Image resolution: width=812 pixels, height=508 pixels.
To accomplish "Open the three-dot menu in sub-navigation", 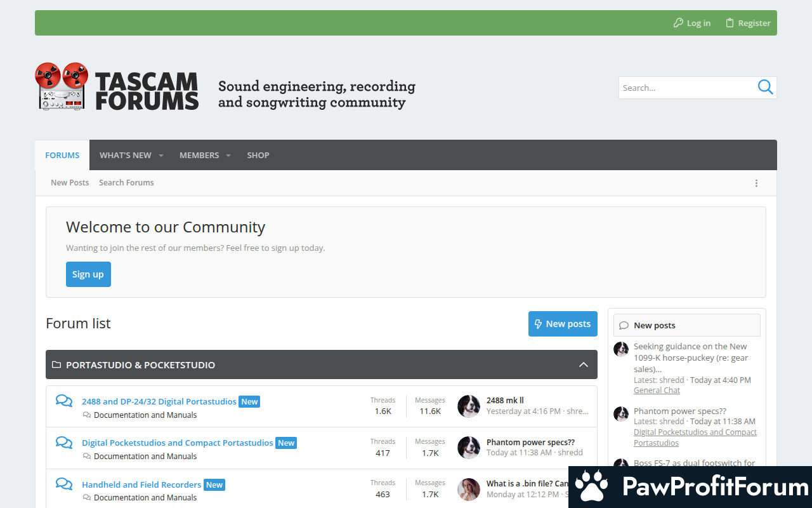I will (756, 183).
